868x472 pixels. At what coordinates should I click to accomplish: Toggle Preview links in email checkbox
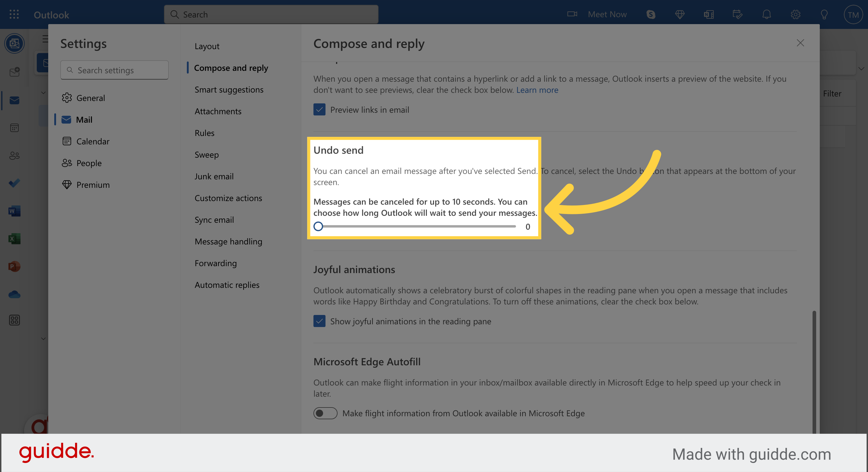pyautogui.click(x=319, y=109)
